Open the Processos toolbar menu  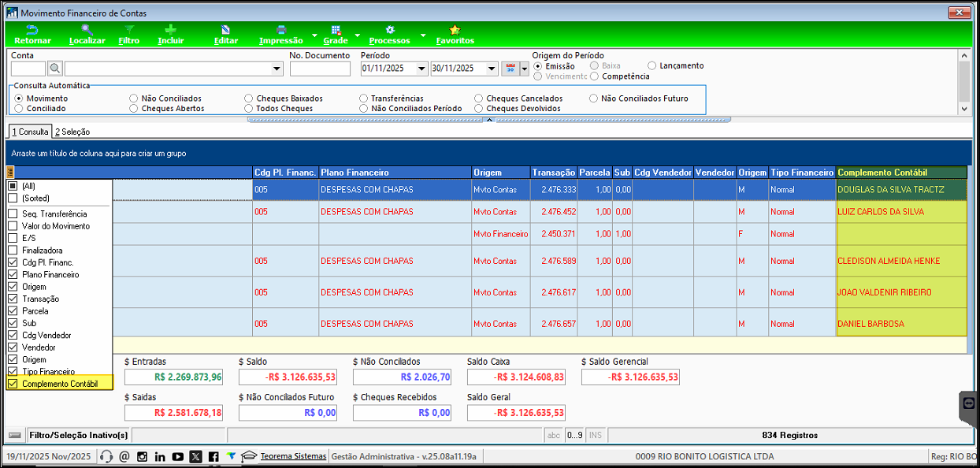(x=389, y=35)
